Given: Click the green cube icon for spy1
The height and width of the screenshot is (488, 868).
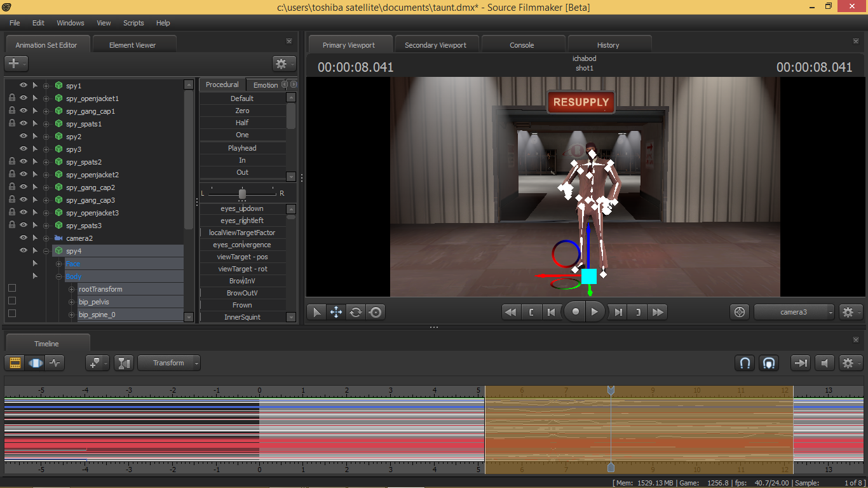Looking at the screenshot, I should 58,86.
